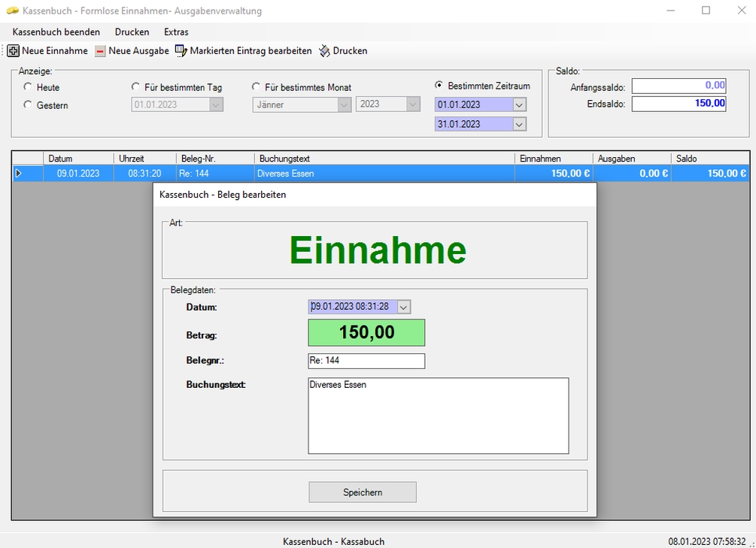The image size is (756, 548).
Task: Open the Drucken menu
Action: click(132, 32)
